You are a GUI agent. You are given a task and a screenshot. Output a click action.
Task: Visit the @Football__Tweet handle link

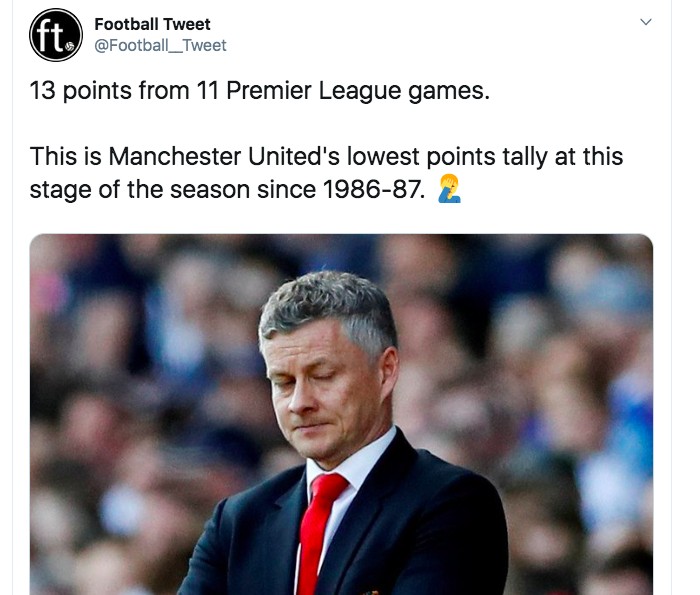click(160, 45)
